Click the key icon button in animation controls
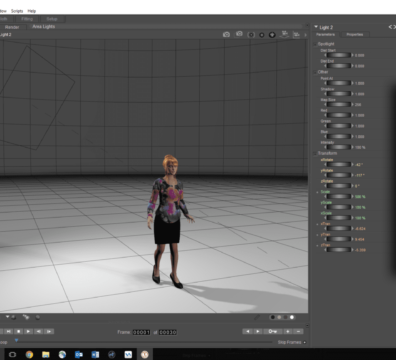The height and width of the screenshot is (360, 396). click(x=272, y=331)
